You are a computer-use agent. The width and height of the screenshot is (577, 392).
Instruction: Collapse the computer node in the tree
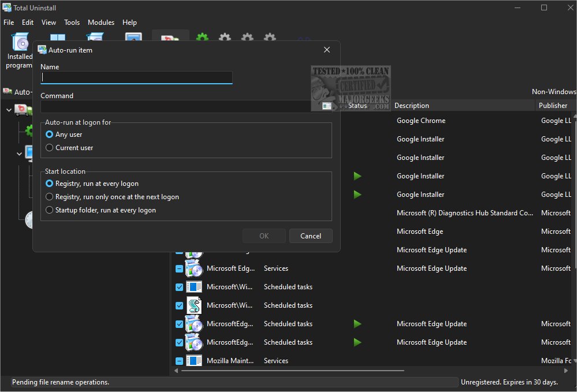[20, 154]
